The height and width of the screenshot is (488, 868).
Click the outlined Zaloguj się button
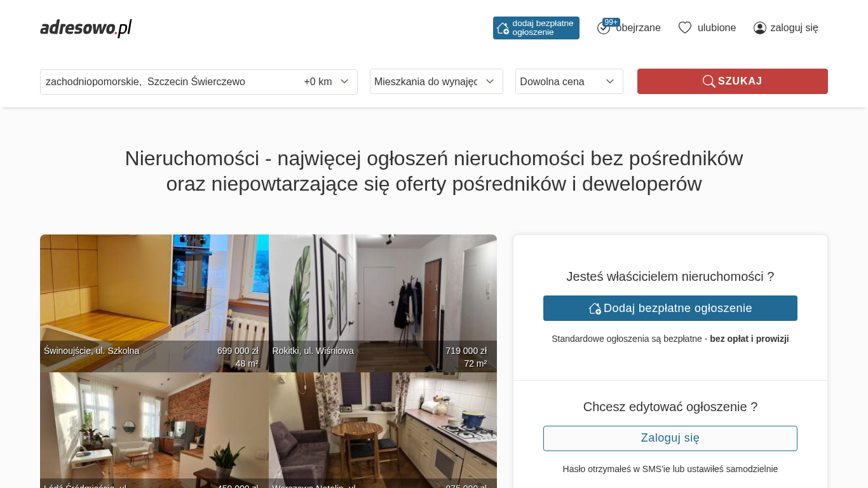(670, 438)
